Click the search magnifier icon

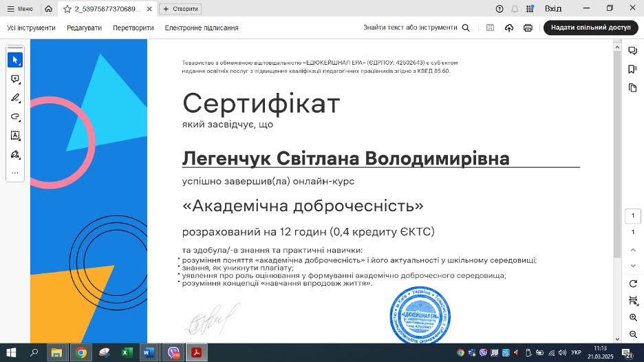click(466, 28)
